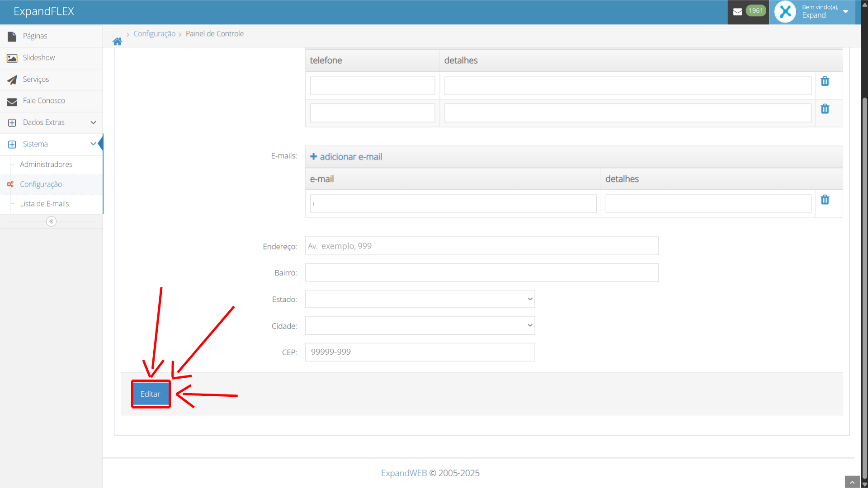
Task: Click the home icon in breadcrumb
Action: tap(117, 42)
